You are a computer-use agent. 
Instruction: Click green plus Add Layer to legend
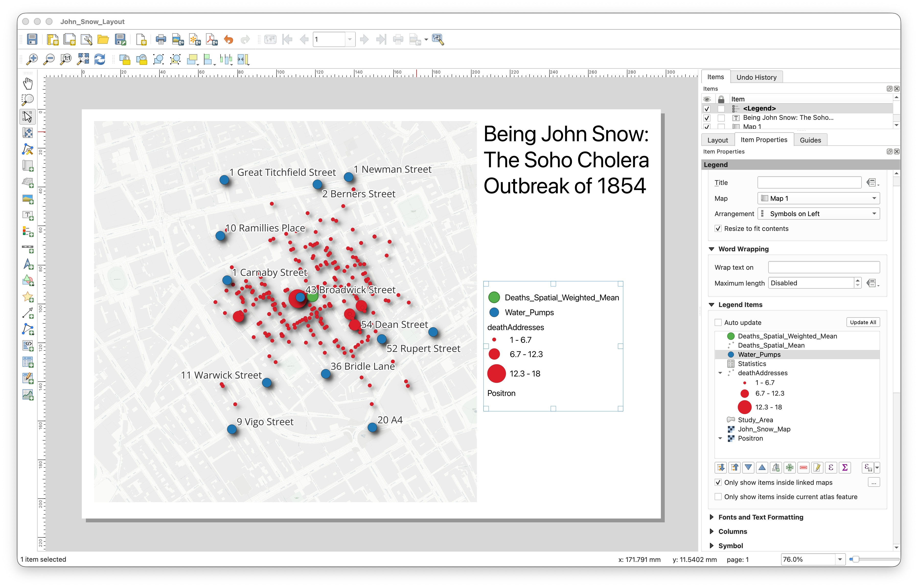789,467
